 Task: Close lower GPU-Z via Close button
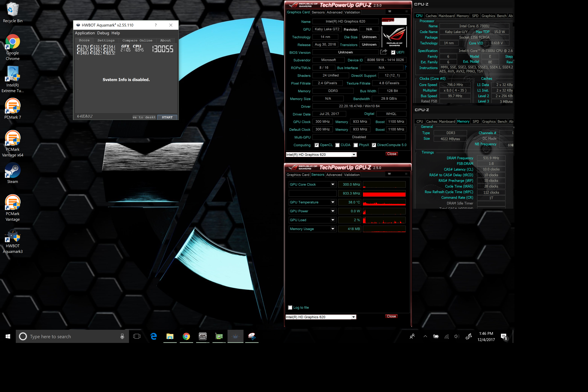pyautogui.click(x=391, y=316)
